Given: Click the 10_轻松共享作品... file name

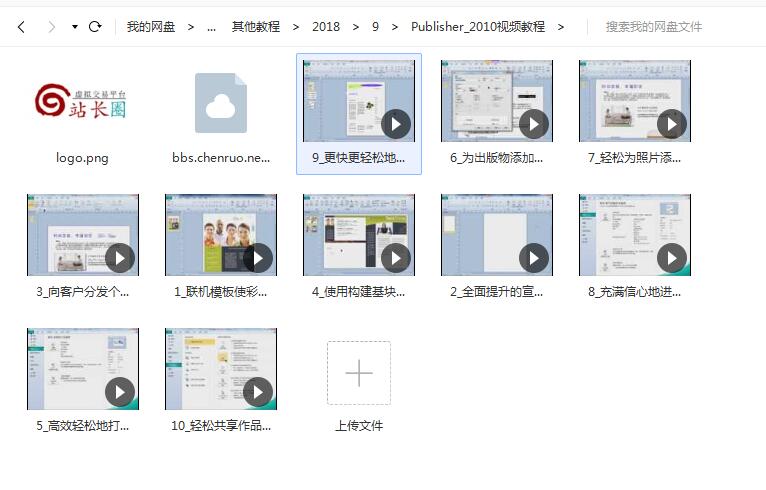Looking at the screenshot, I should click(x=221, y=426).
